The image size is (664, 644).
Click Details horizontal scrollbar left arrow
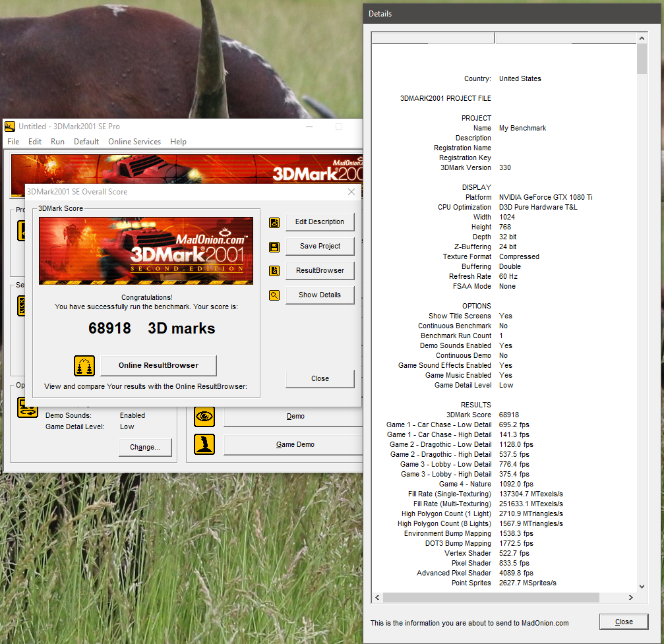tap(377, 597)
